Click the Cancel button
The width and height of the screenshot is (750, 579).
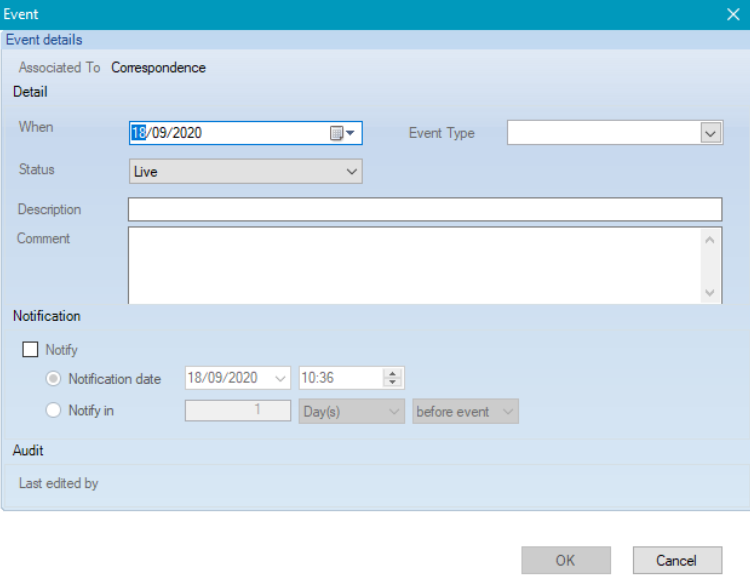pos(677,560)
